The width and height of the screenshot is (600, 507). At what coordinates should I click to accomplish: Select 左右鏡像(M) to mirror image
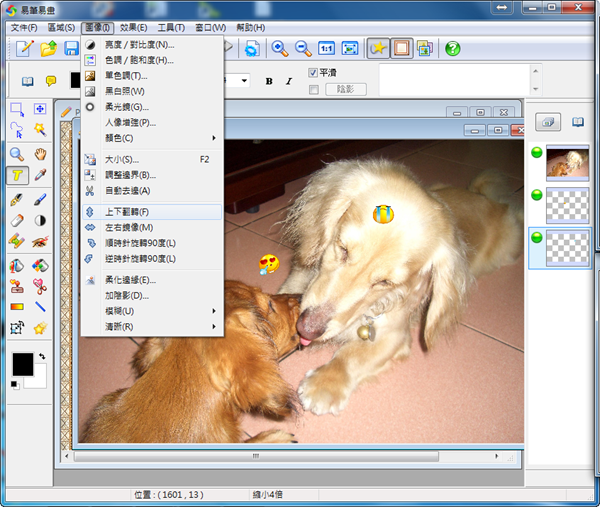[x=152, y=228]
